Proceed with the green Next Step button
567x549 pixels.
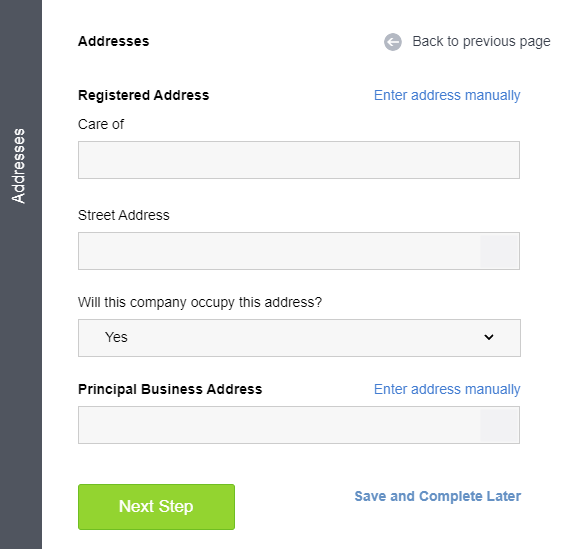tap(156, 507)
